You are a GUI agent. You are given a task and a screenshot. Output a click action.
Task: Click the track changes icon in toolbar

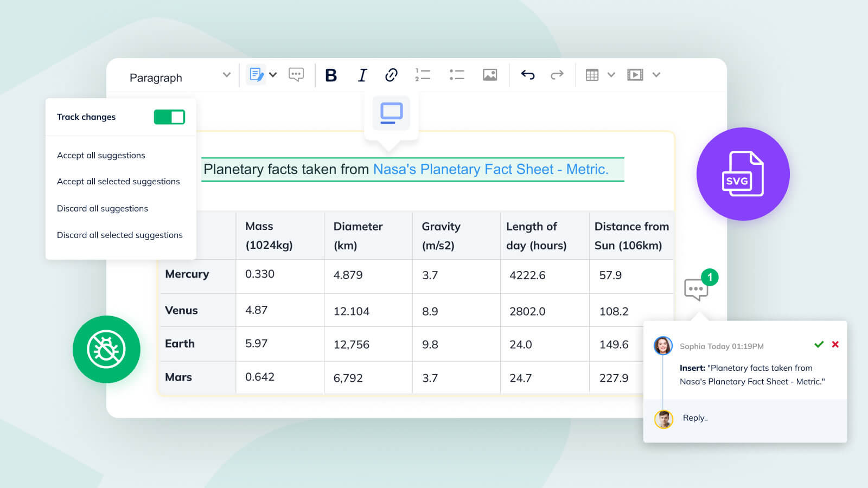pyautogui.click(x=256, y=74)
